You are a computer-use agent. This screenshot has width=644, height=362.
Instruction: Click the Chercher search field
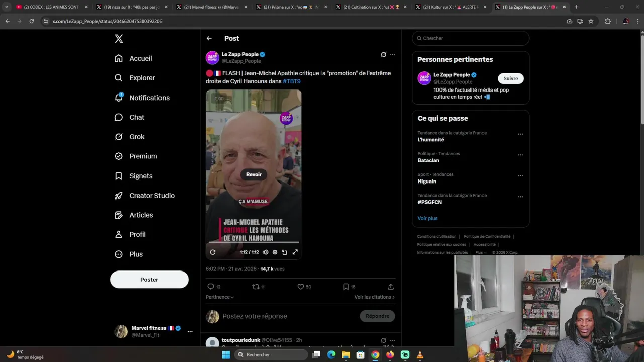pyautogui.click(x=470, y=38)
